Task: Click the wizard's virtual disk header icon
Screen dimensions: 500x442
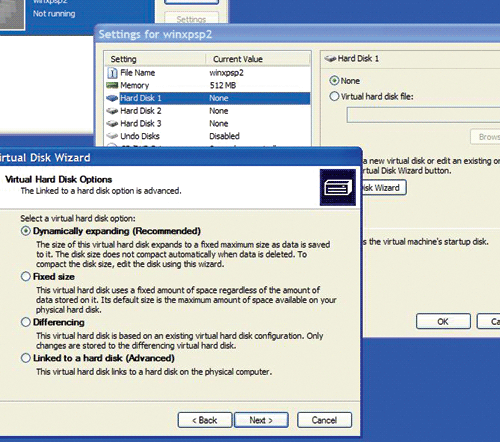Action: pyautogui.click(x=338, y=187)
